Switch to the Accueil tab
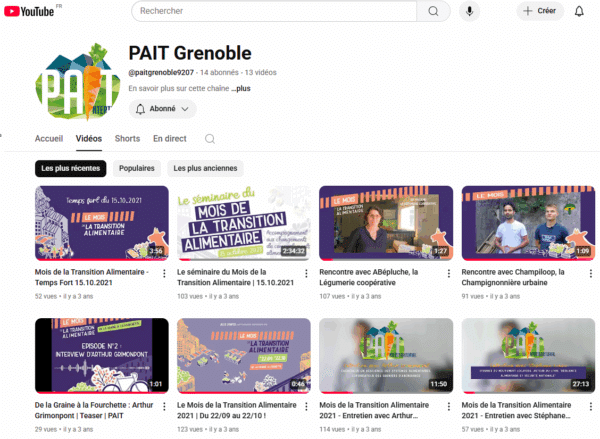This screenshot has width=600, height=439. point(49,139)
